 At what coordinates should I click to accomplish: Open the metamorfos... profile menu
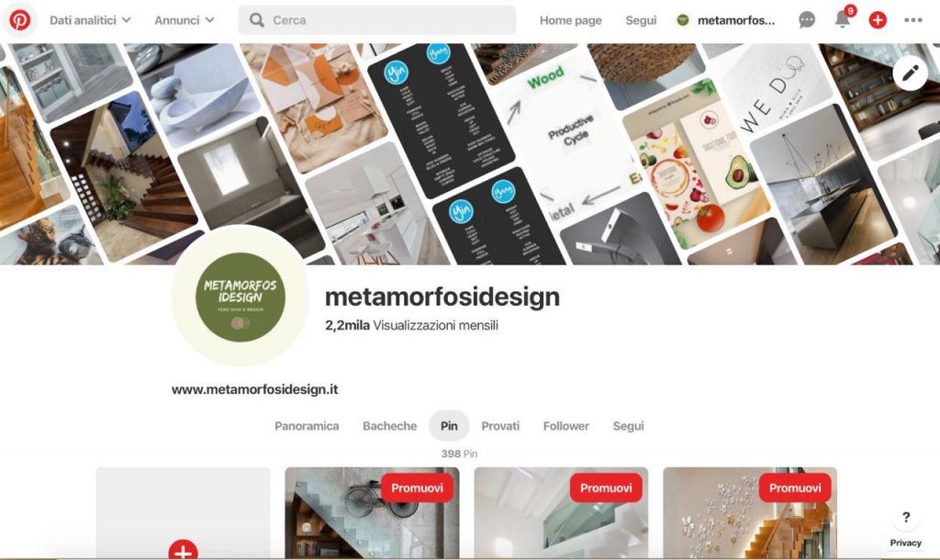726,20
